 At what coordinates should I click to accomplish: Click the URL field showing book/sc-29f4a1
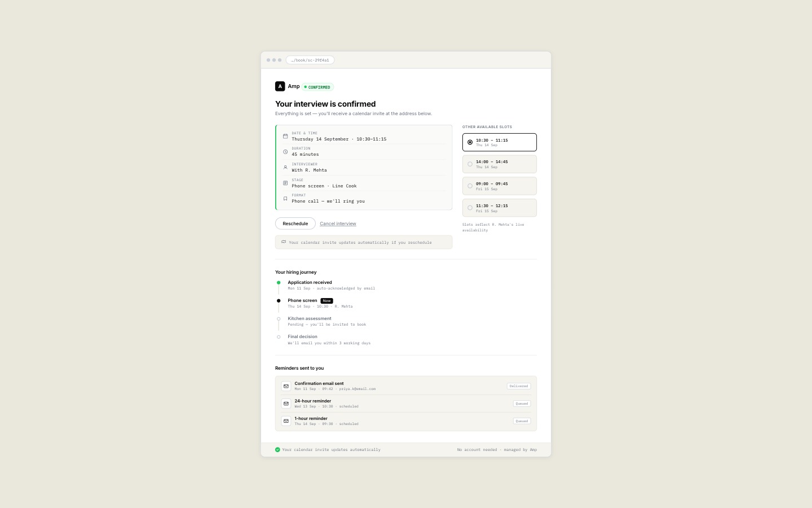(310, 60)
